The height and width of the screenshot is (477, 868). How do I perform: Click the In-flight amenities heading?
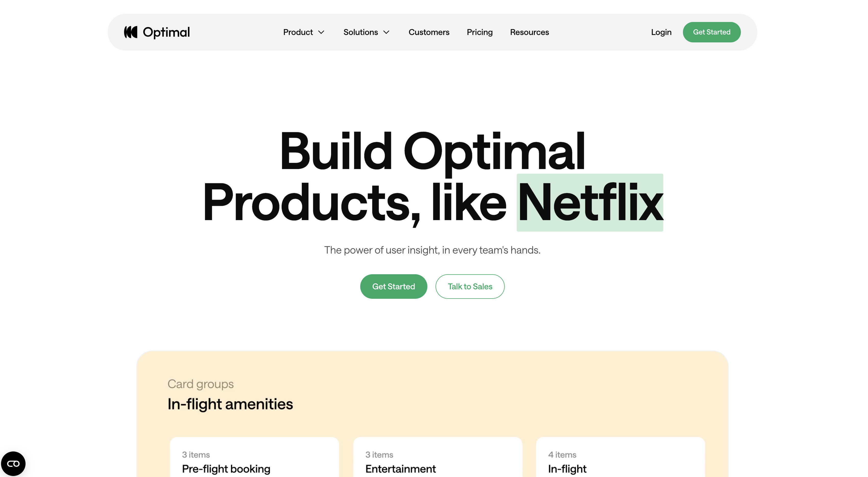230,404
